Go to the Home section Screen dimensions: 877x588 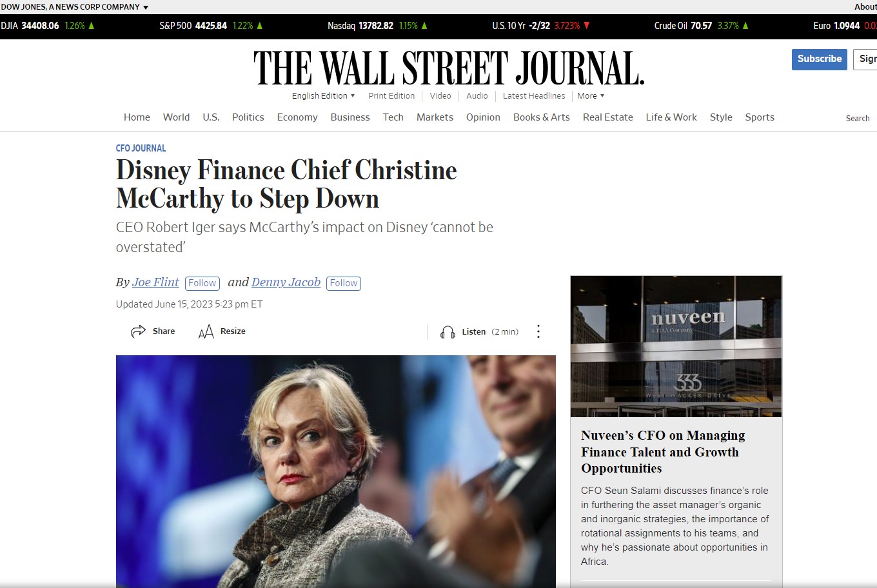(x=137, y=117)
